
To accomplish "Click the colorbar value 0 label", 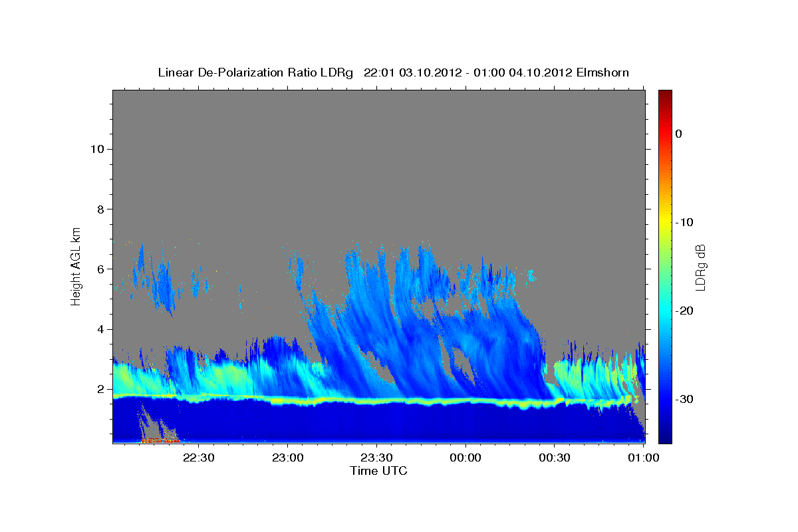I will tap(678, 134).
